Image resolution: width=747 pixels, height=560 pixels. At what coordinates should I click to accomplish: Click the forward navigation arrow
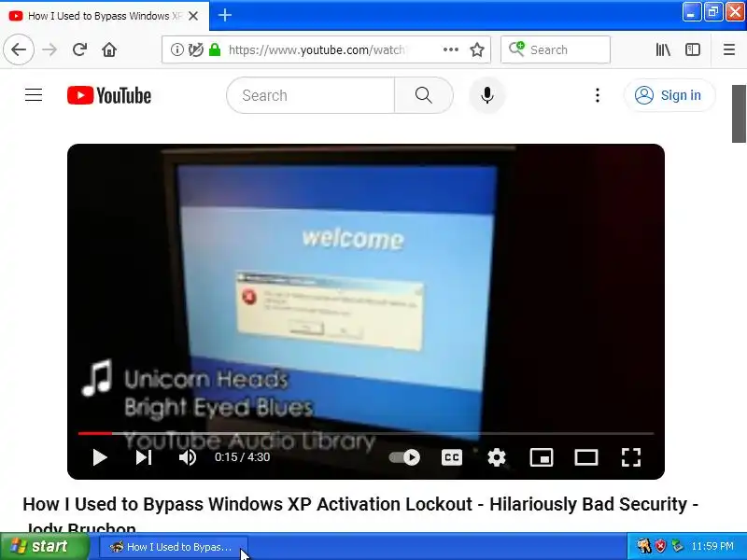(x=49, y=49)
